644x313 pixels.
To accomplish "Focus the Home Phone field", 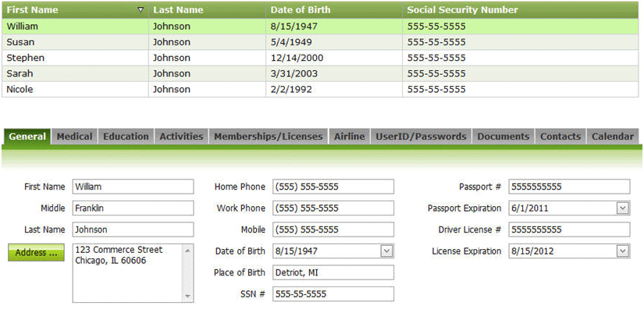I will coord(333,187).
